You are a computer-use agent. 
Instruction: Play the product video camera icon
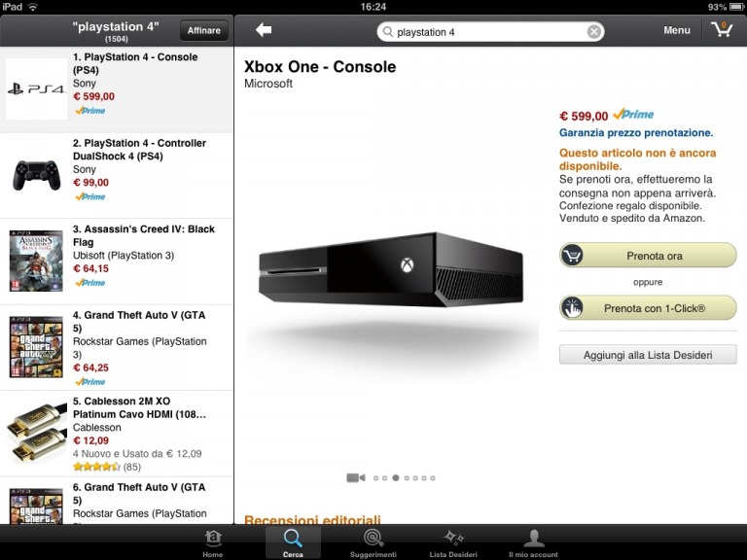pos(355,477)
